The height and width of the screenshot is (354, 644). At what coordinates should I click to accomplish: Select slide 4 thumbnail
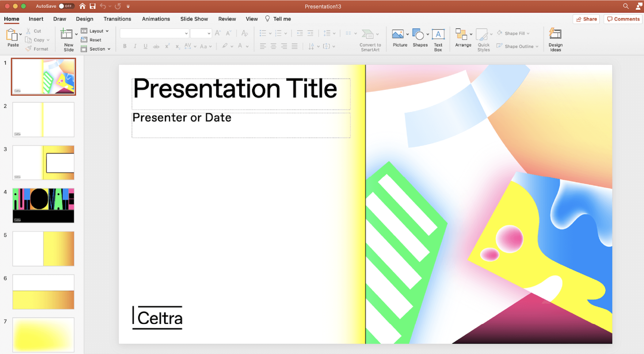tap(43, 205)
